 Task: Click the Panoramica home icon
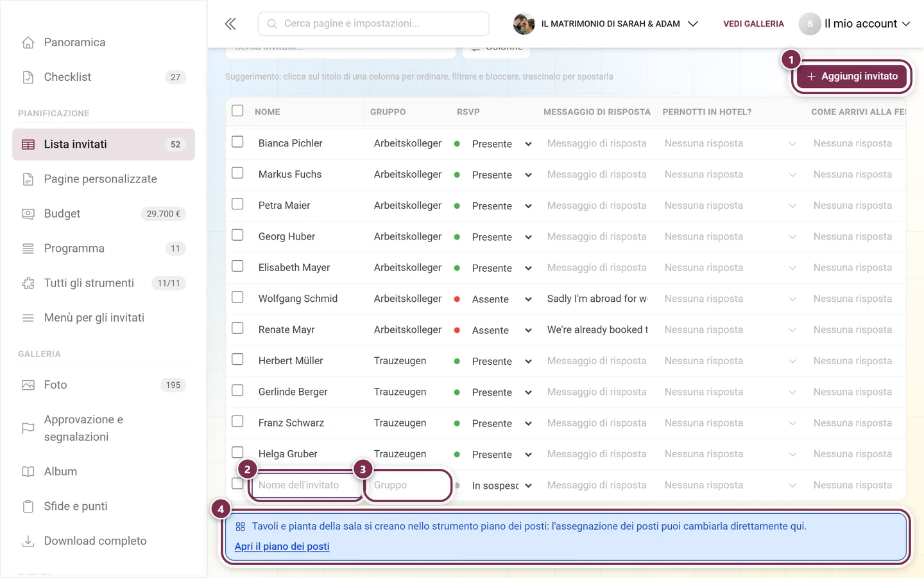28,42
